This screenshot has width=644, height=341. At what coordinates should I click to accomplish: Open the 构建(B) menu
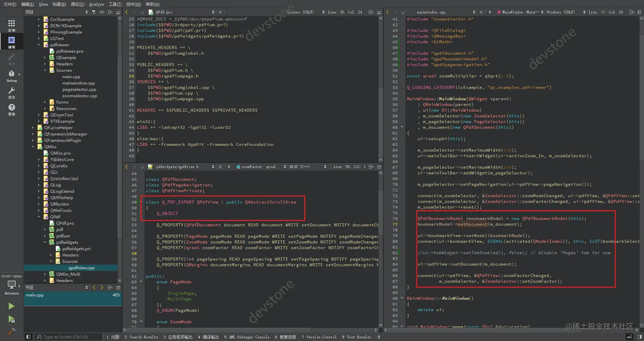pyautogui.click(x=59, y=4)
